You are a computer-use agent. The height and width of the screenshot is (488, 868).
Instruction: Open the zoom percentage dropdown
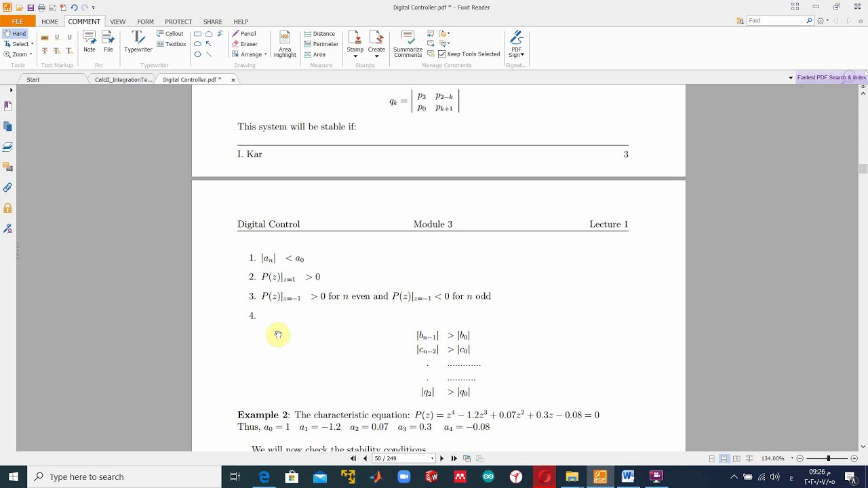[791, 459]
